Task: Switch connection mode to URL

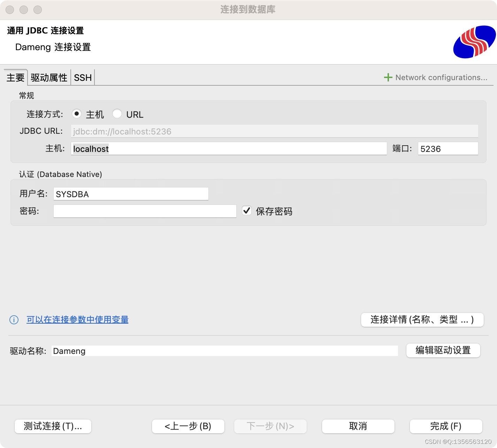Action: click(x=117, y=114)
